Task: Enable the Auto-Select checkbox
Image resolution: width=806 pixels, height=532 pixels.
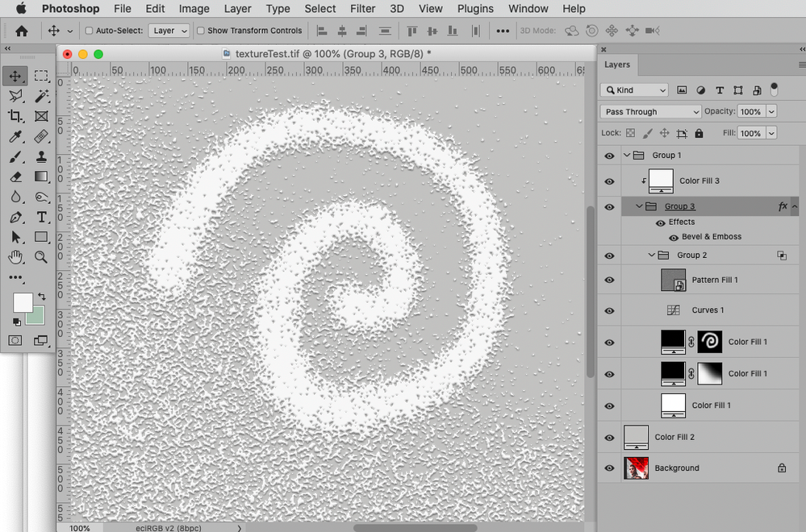Action: [89, 31]
